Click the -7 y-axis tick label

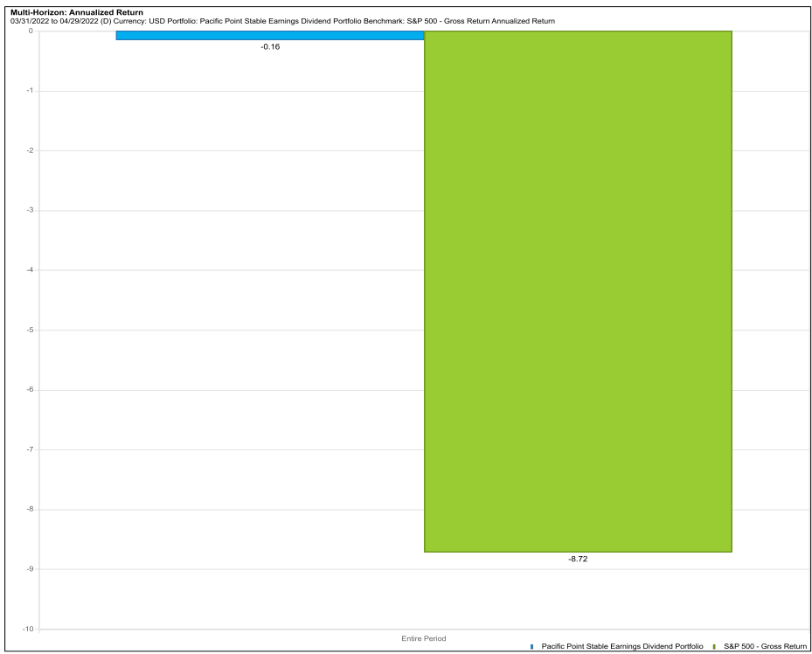point(30,449)
